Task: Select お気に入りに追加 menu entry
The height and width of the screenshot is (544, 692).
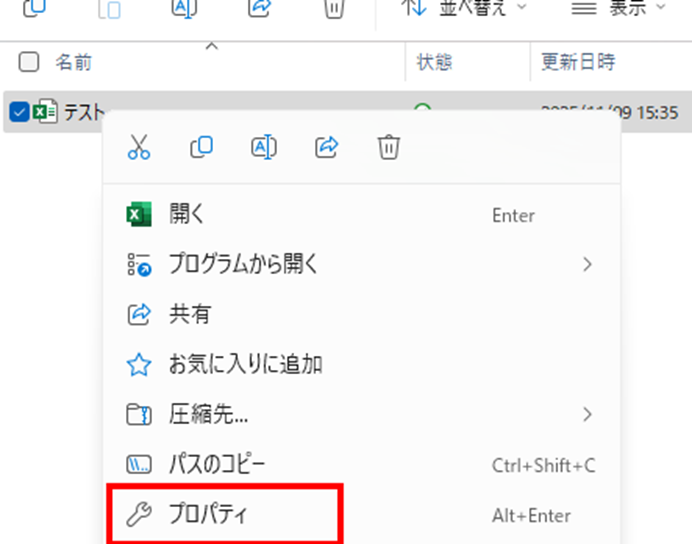Action: pyautogui.click(x=245, y=364)
